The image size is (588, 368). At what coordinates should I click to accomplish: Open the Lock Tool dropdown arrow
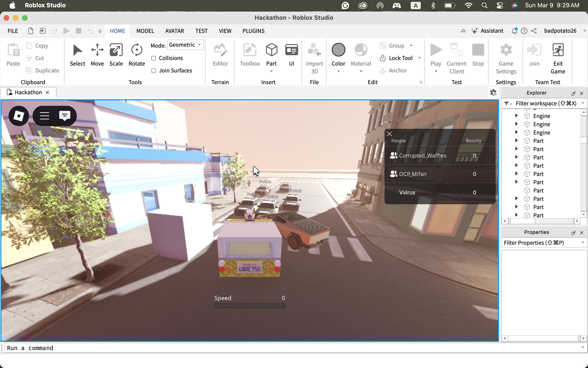tap(419, 58)
